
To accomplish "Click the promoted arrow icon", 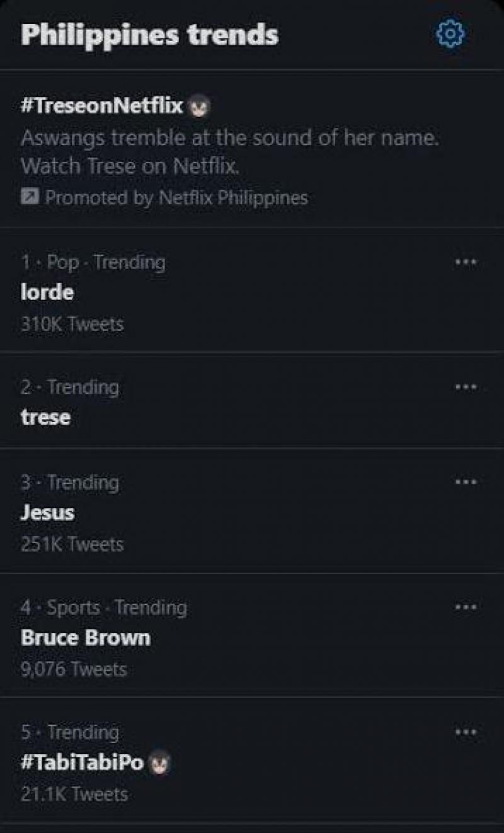I will (x=29, y=198).
